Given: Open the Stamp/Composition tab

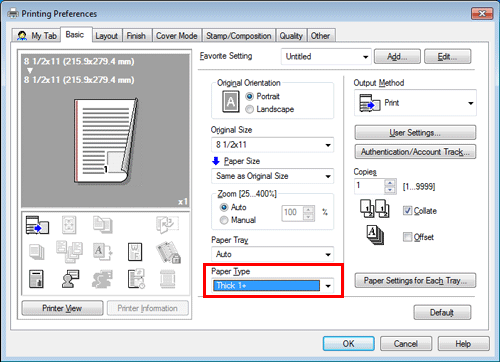Looking at the screenshot, I should coord(239,36).
